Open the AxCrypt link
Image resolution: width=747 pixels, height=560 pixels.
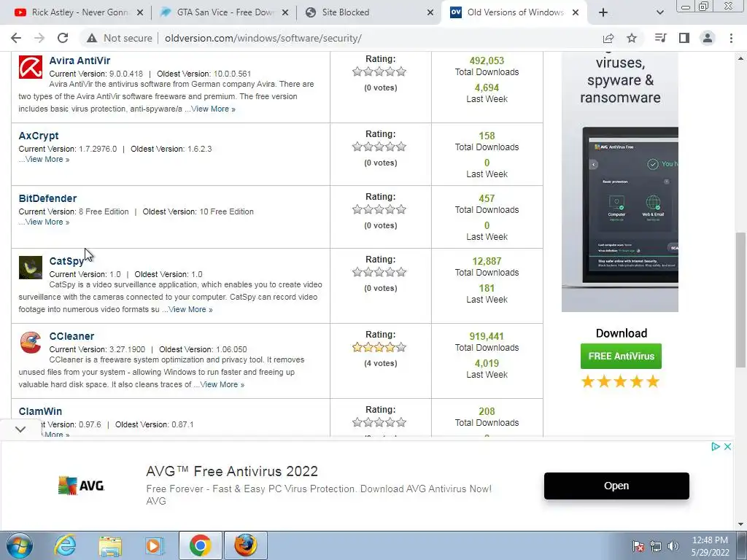click(x=39, y=136)
